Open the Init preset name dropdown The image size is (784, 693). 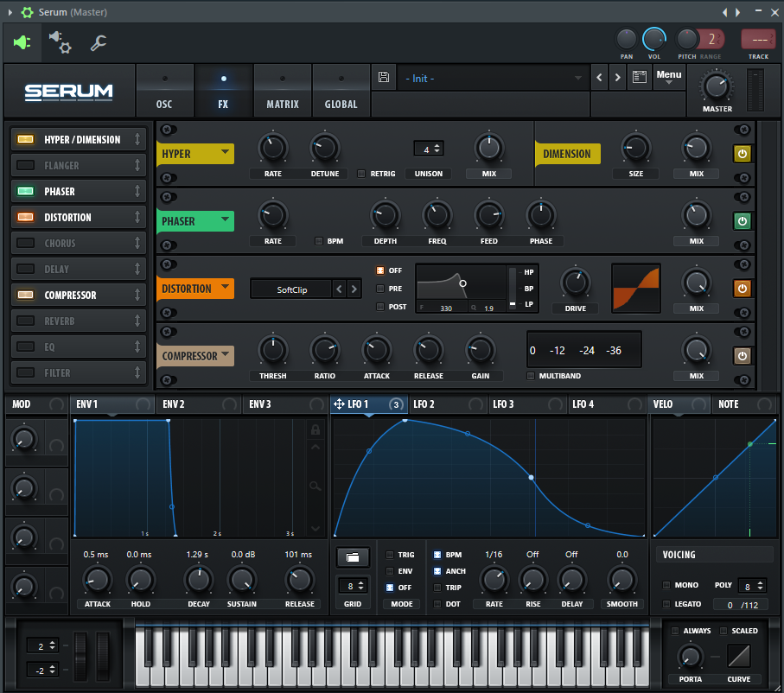(x=493, y=78)
